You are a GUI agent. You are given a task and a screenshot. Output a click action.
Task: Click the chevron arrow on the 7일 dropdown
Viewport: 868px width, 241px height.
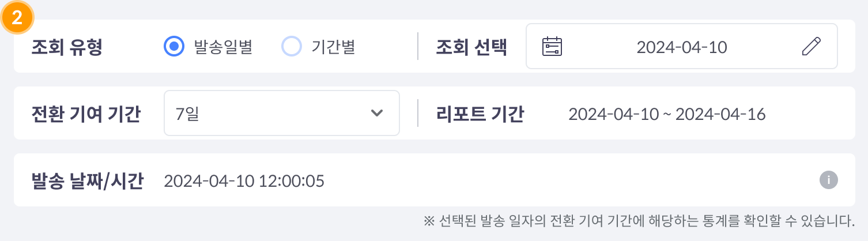[377, 113]
